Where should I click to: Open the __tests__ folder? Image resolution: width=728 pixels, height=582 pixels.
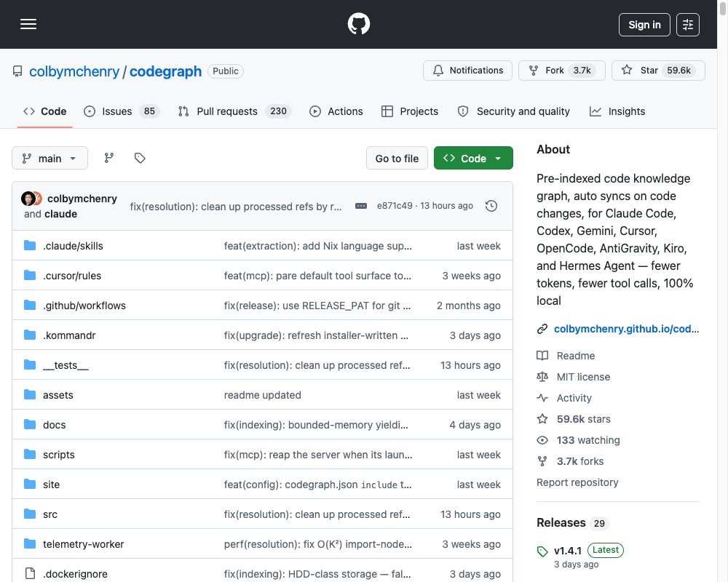66,365
